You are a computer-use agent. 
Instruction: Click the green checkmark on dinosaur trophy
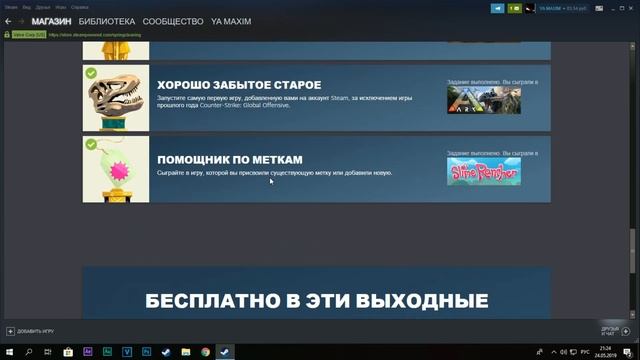(91, 73)
